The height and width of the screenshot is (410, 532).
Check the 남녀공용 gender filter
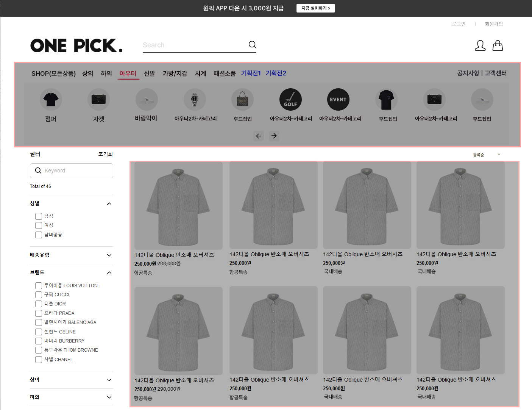tap(39, 235)
